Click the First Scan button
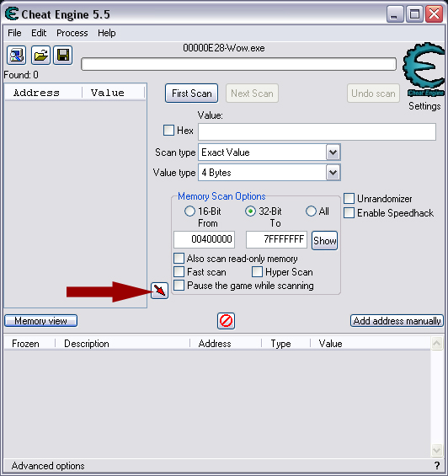 point(191,94)
